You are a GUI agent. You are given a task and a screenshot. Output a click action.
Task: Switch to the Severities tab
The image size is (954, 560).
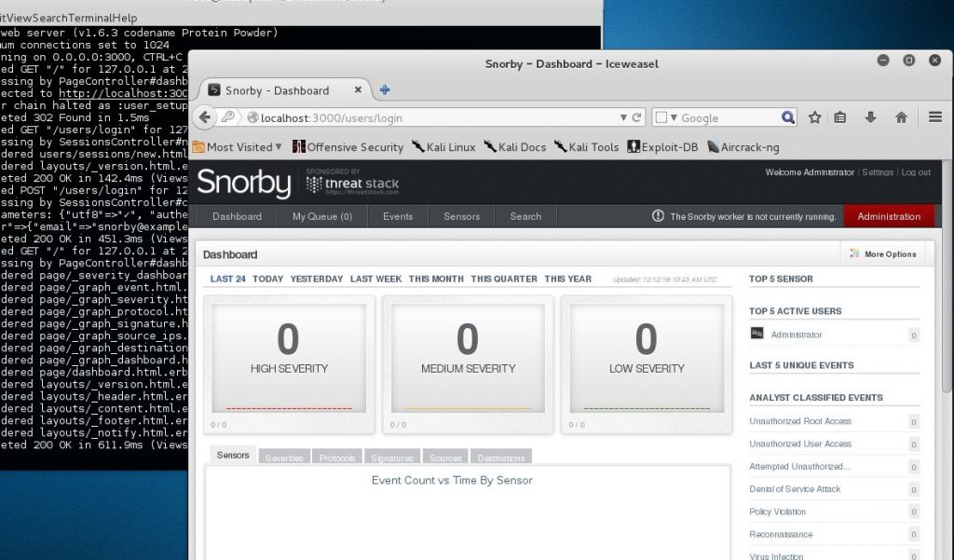click(284, 457)
